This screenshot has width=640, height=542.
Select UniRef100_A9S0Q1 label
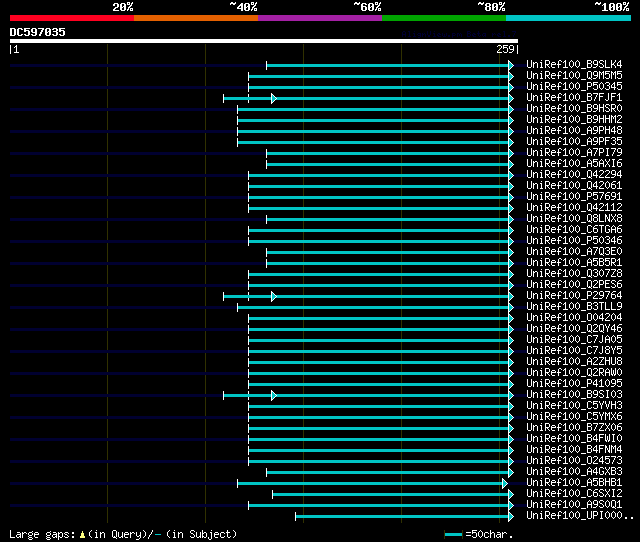(x=574, y=505)
